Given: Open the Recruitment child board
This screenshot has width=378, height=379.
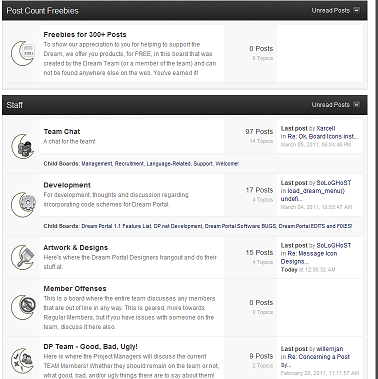Looking at the screenshot, I should coord(129,164).
